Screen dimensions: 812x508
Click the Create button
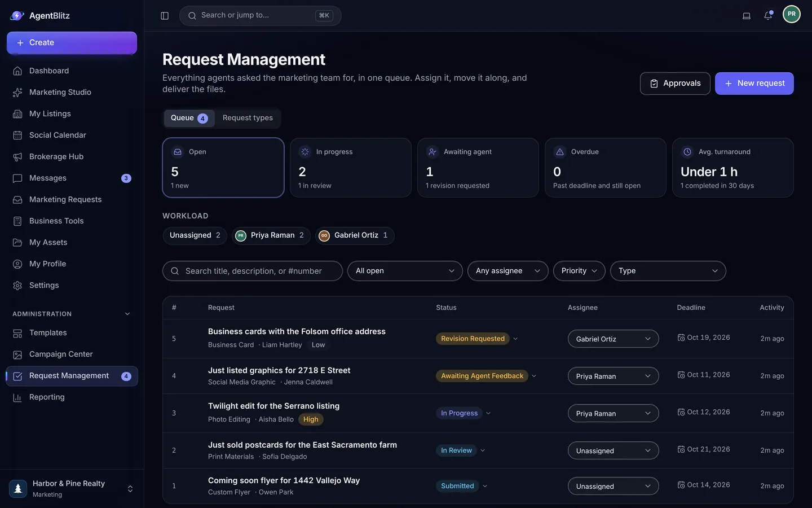coord(72,43)
